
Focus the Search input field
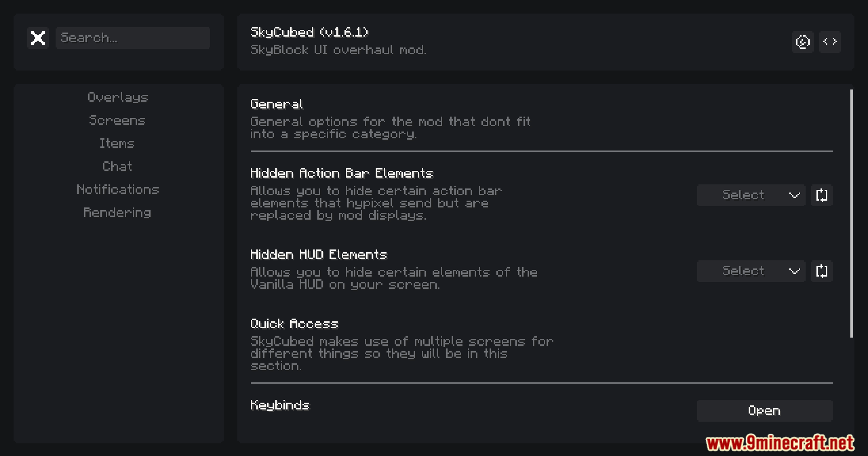pos(133,38)
